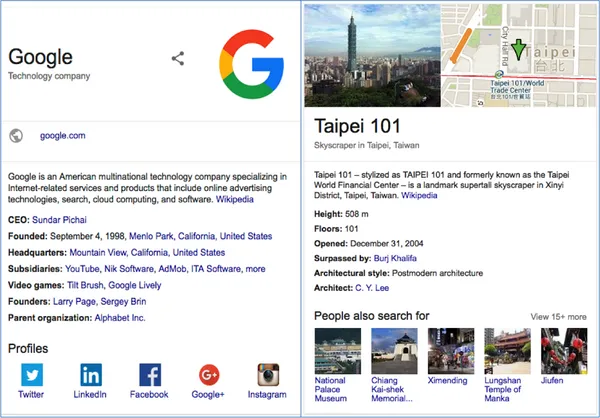Click CEO Sundar Pichai link
Screen dimensions: 600x418
pyautogui.click(x=59, y=220)
